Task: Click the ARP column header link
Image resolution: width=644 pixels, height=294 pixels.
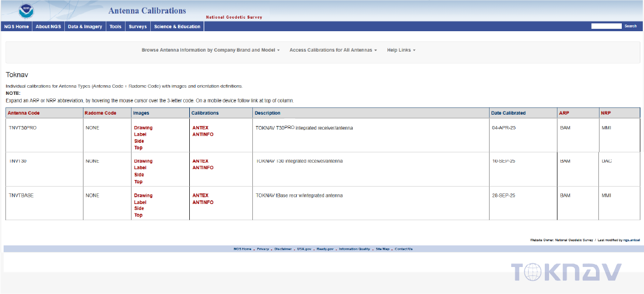Action: pyautogui.click(x=563, y=113)
